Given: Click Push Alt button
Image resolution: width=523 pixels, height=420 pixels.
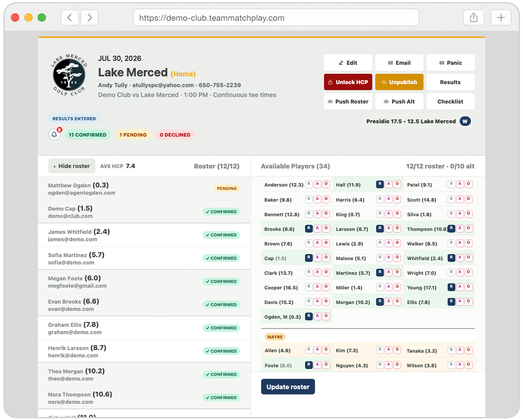Looking at the screenshot, I should [399, 102].
